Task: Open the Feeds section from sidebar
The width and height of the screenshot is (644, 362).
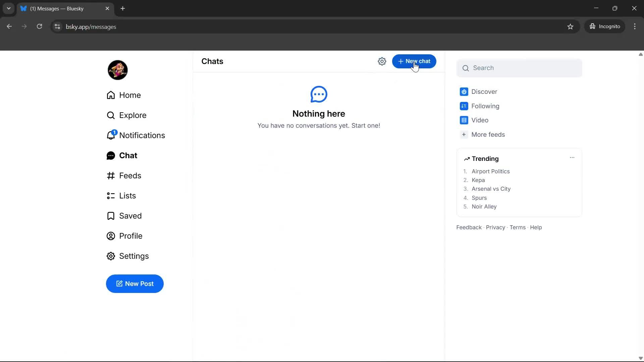Action: click(x=130, y=175)
